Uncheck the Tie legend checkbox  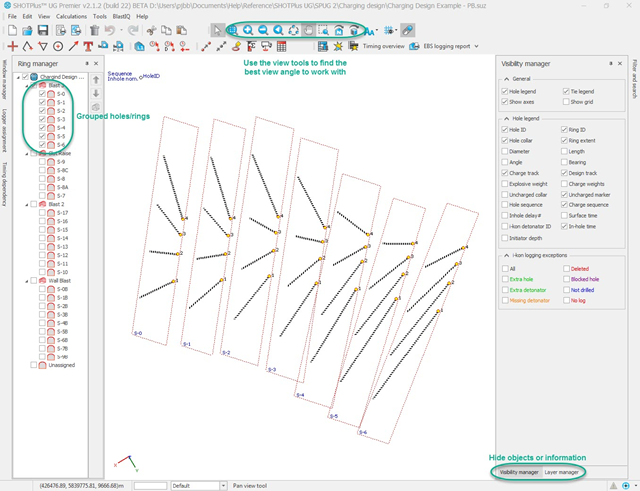pyautogui.click(x=566, y=91)
